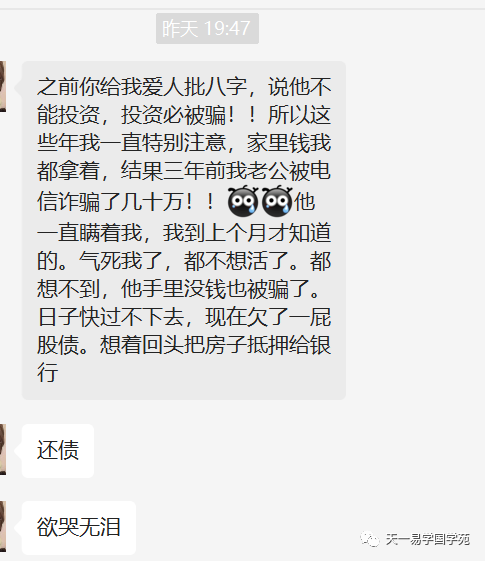Click the final character 行 of the long message
This screenshot has width=485, height=561.
[48, 372]
